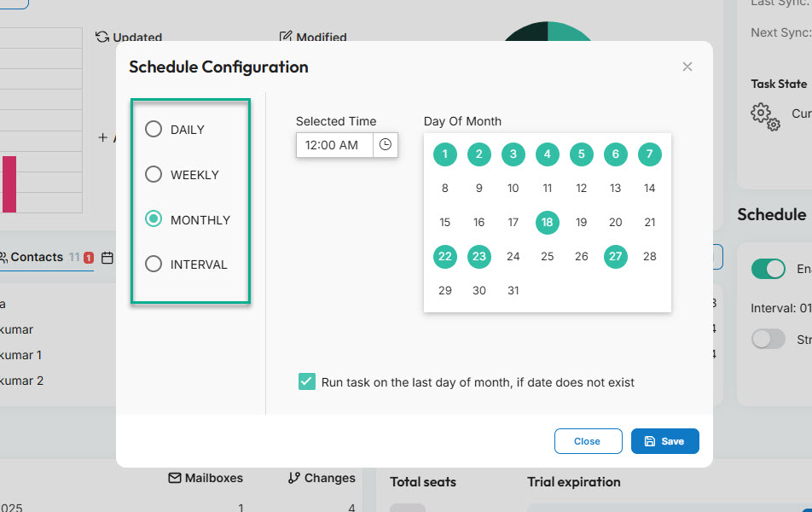The height and width of the screenshot is (512, 812).
Task: Click the Mailboxes envelope icon
Action: (177, 478)
